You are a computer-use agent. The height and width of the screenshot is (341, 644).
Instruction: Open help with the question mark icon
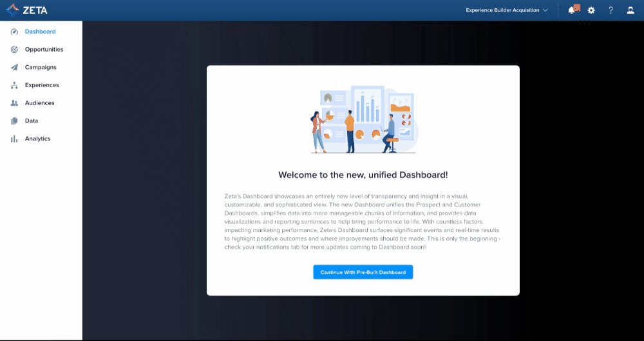(x=611, y=10)
